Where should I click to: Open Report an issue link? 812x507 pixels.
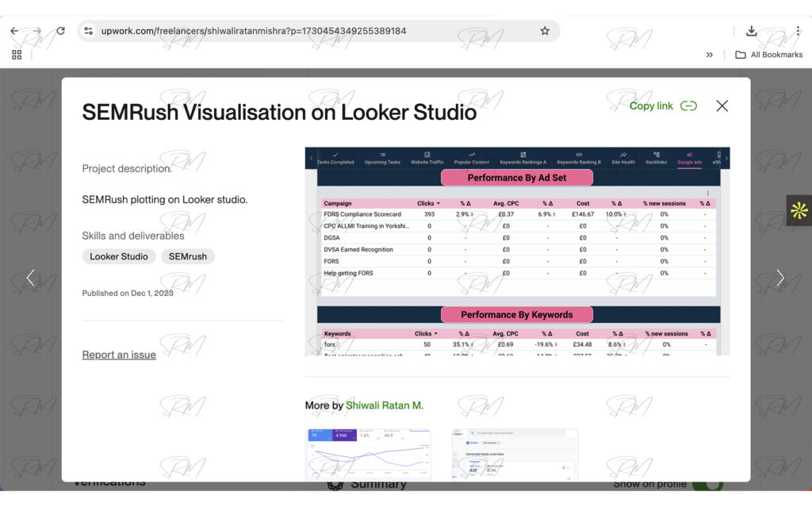point(119,355)
